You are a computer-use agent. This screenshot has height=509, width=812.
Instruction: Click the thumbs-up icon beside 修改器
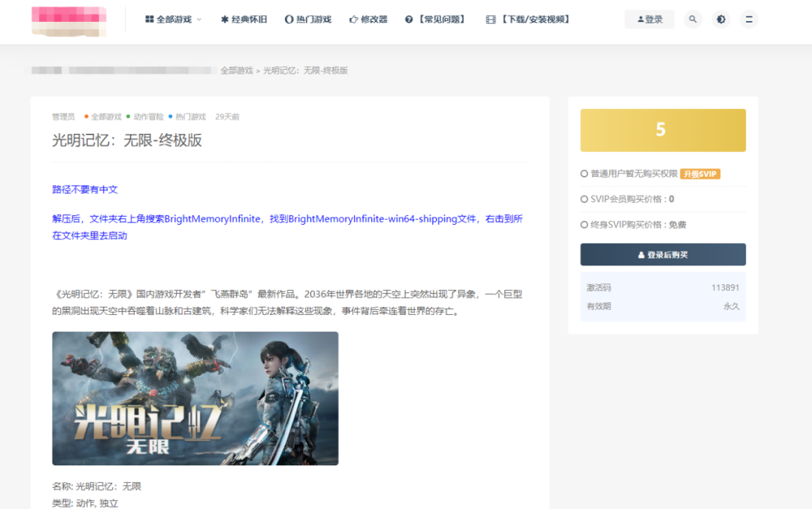click(353, 20)
